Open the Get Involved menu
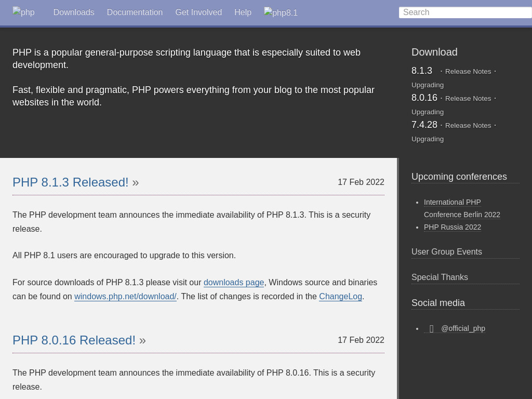This screenshot has height=399, width=532. click(x=198, y=12)
